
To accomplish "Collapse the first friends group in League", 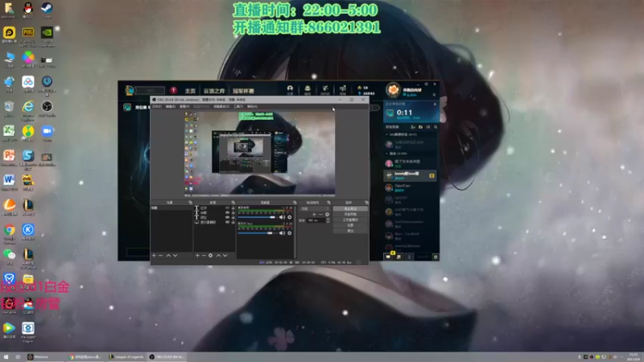I will coord(386,134).
